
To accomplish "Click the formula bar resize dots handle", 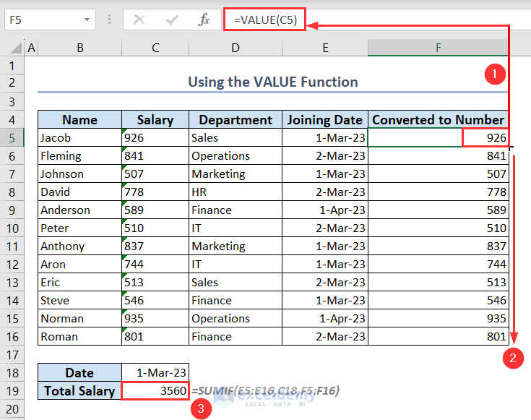I will click(109, 20).
